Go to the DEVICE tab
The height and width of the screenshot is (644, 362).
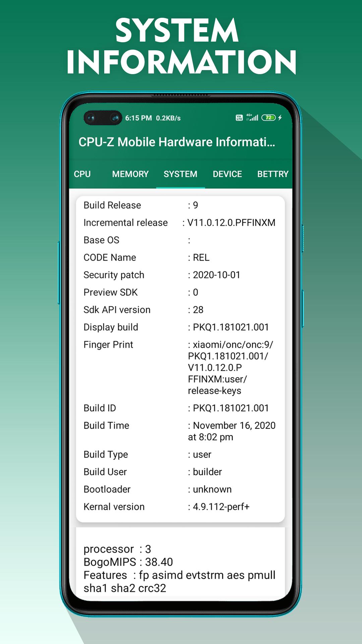[227, 174]
